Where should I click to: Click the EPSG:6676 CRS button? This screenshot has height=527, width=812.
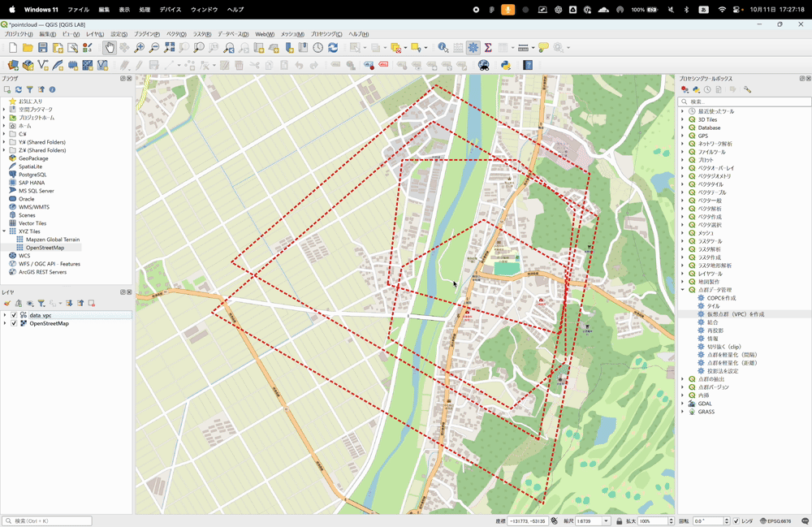click(775, 521)
